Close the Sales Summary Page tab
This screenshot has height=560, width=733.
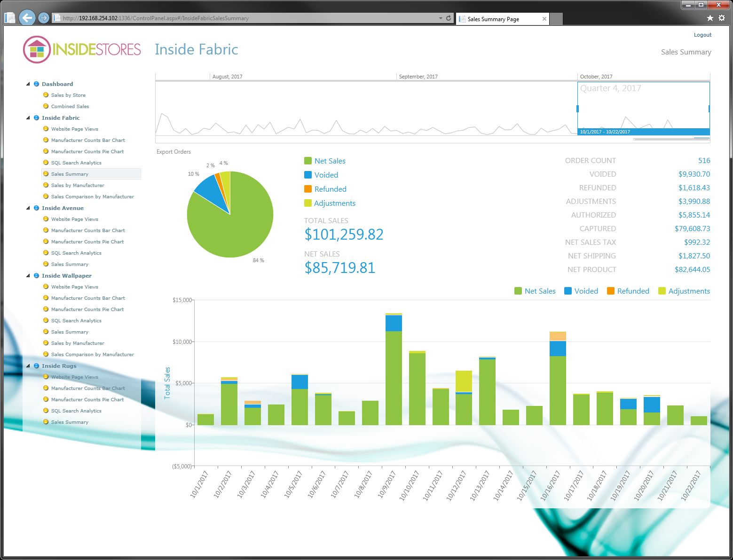pos(544,19)
